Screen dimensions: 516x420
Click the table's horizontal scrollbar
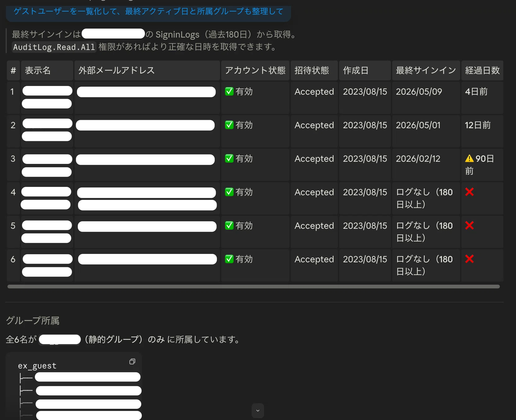pos(254,287)
